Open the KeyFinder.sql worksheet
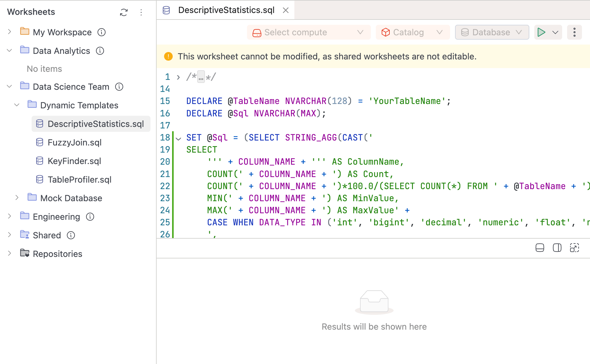Viewport: 590px width, 364px height. 74,161
